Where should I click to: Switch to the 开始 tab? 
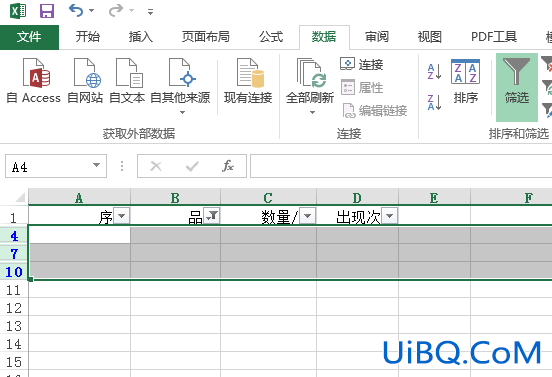[x=88, y=37]
